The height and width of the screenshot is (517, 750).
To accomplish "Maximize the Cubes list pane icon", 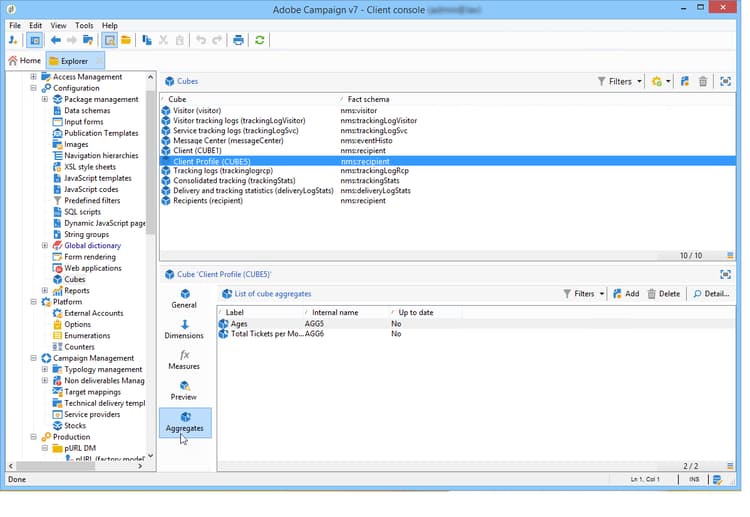I will coord(726,81).
